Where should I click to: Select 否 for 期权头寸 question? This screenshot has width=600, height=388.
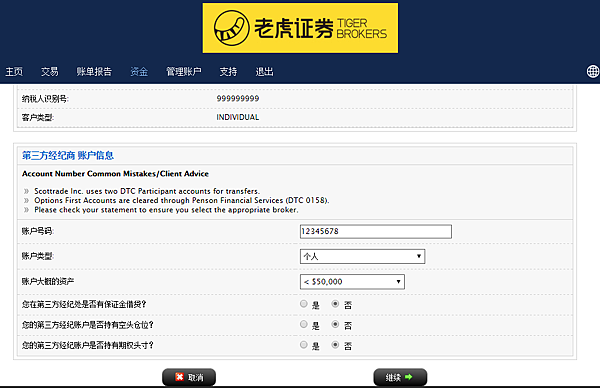[335, 345]
